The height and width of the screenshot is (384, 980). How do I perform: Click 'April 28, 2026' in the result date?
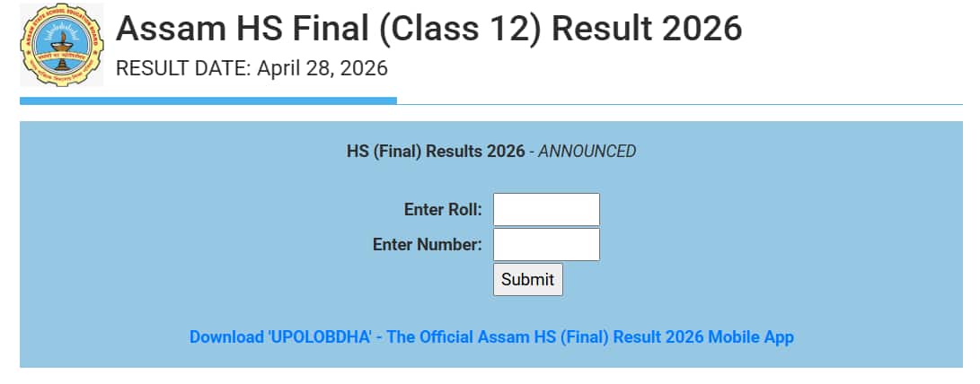point(322,68)
